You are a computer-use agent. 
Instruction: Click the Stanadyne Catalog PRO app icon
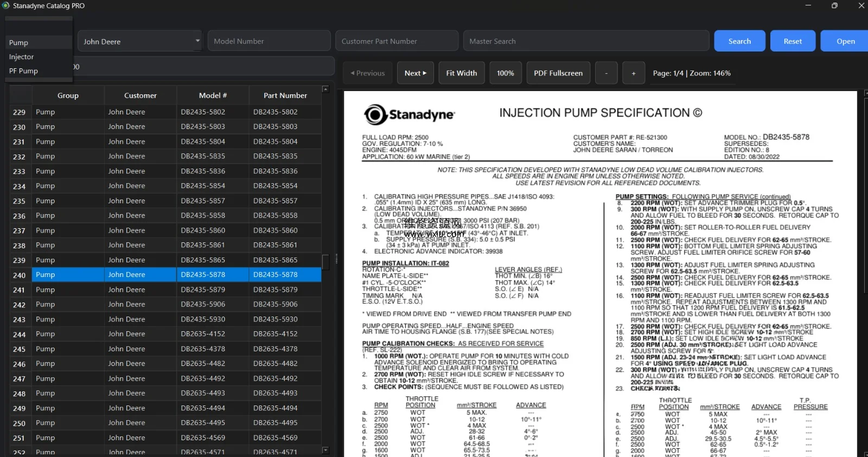coord(6,5)
